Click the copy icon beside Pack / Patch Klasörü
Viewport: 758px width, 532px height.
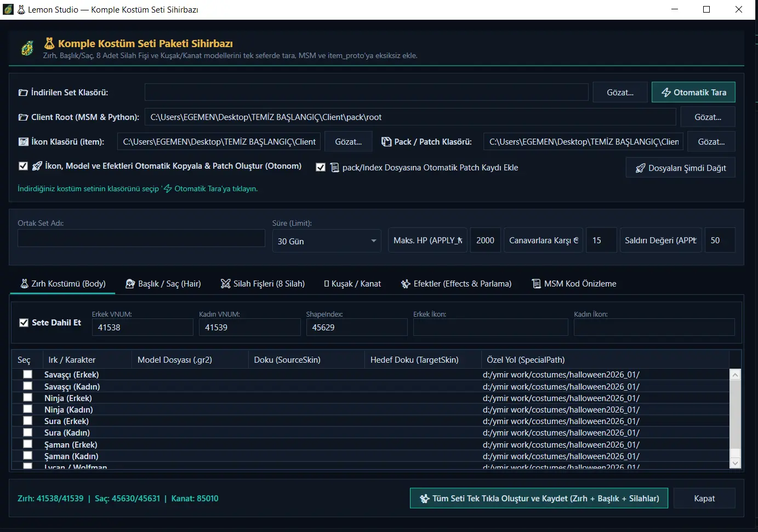386,142
